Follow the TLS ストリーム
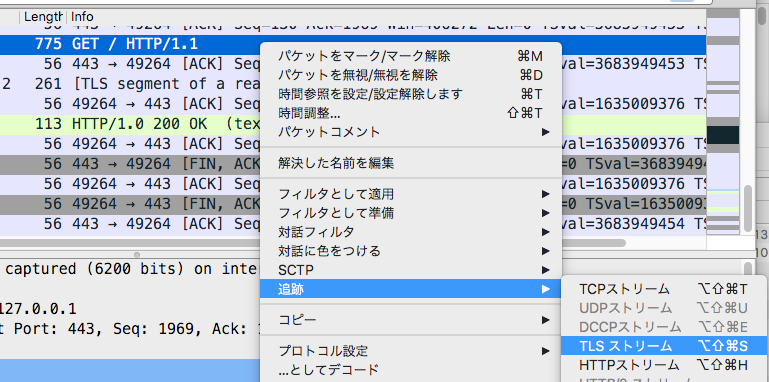 tap(664, 346)
